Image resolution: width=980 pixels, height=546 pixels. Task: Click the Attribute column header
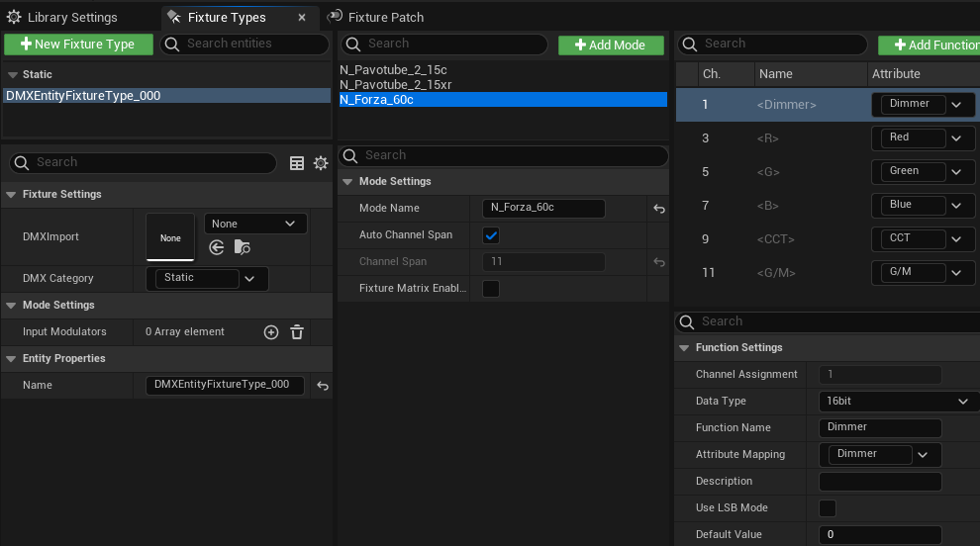[924, 74]
